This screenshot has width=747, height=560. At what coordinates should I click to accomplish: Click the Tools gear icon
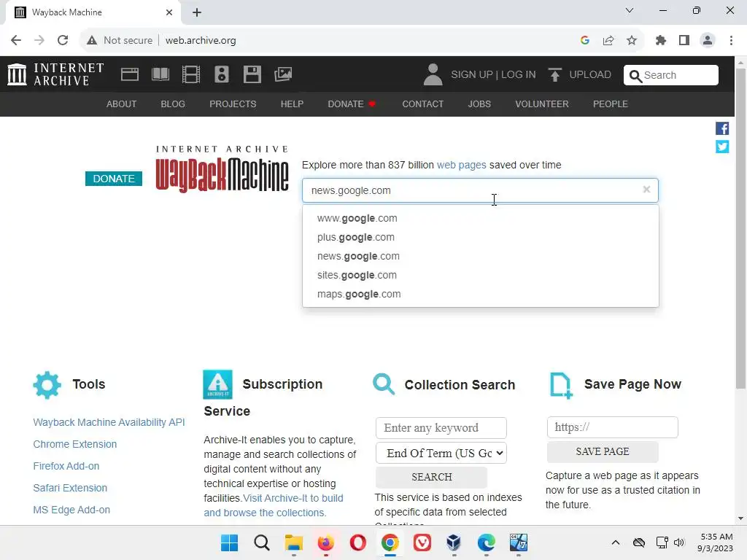(x=47, y=385)
